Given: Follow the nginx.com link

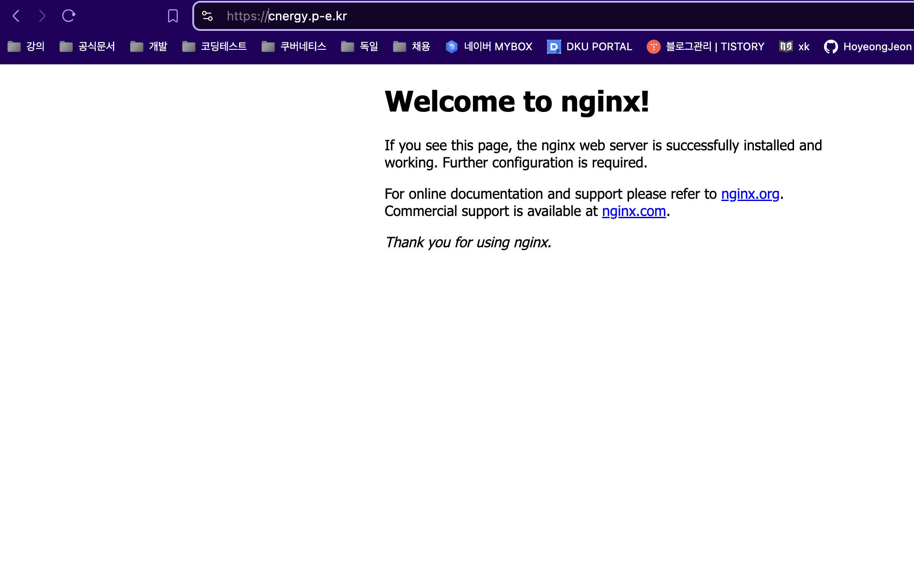Looking at the screenshot, I should pyautogui.click(x=633, y=212).
